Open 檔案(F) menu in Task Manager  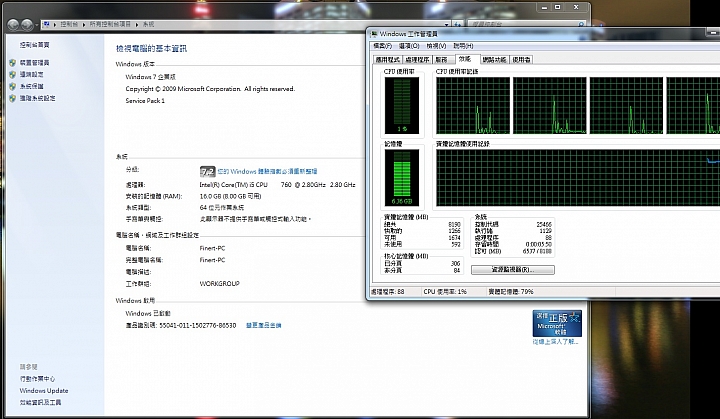[x=382, y=46]
